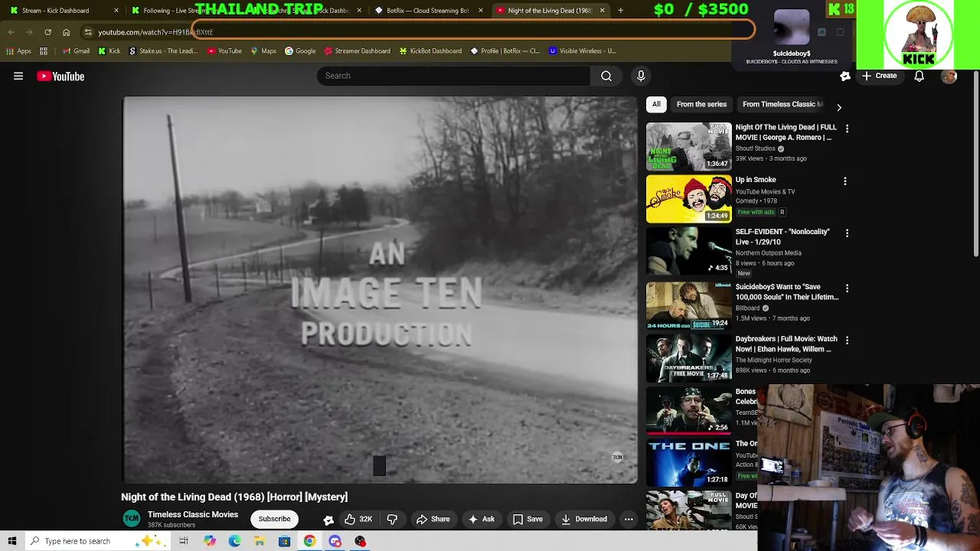The image size is (980, 551).
Task: Close Stream - Kick Dashboard tab
Action: pyautogui.click(x=116, y=11)
